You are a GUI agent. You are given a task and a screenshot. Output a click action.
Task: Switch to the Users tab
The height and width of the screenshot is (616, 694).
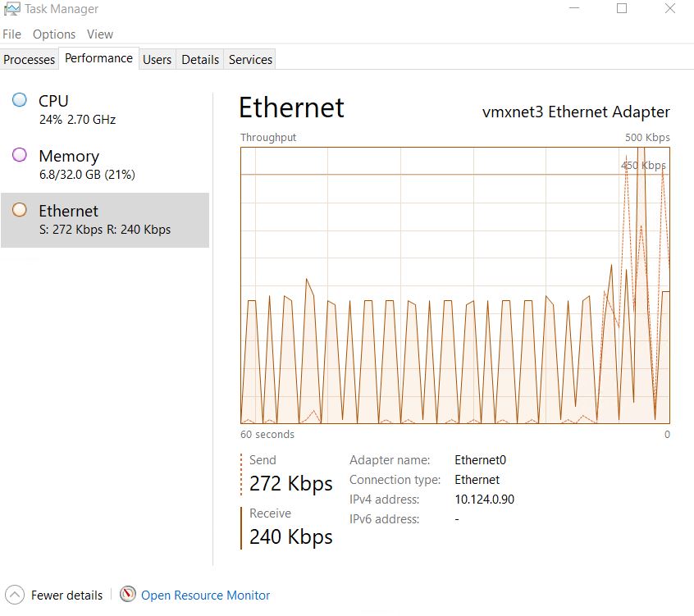[157, 60]
